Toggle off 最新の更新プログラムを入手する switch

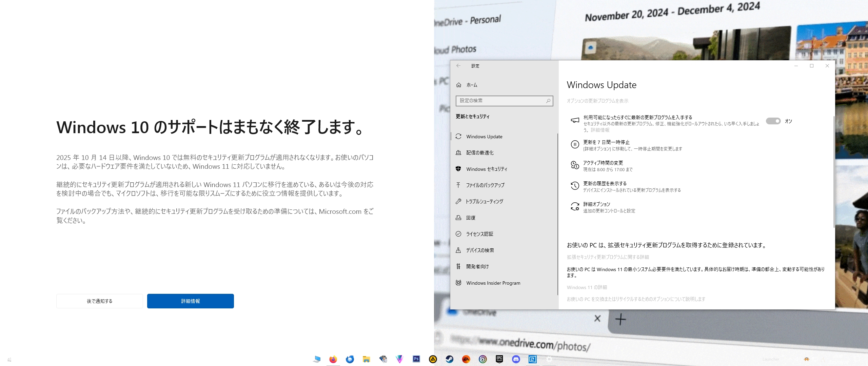click(x=773, y=121)
